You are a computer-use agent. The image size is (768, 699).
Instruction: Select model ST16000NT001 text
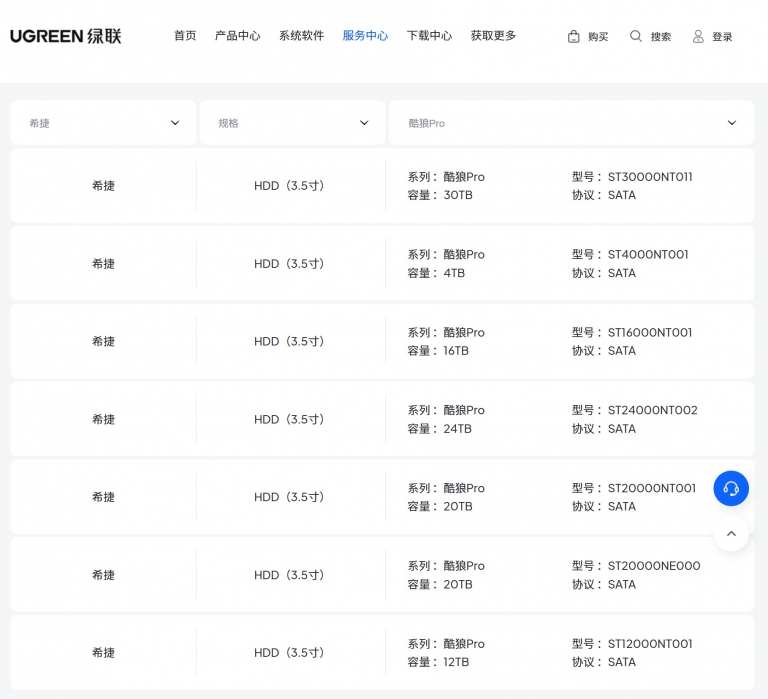[650, 333]
